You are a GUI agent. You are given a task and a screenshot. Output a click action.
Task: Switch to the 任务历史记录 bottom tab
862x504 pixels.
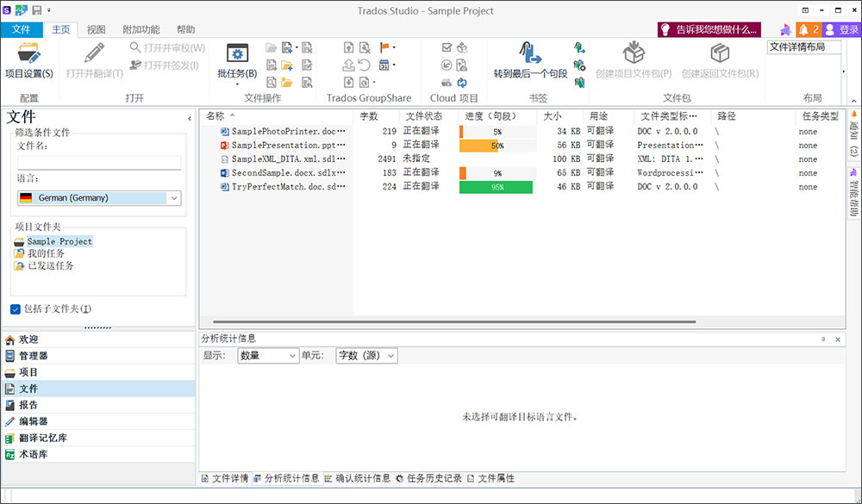(428, 479)
